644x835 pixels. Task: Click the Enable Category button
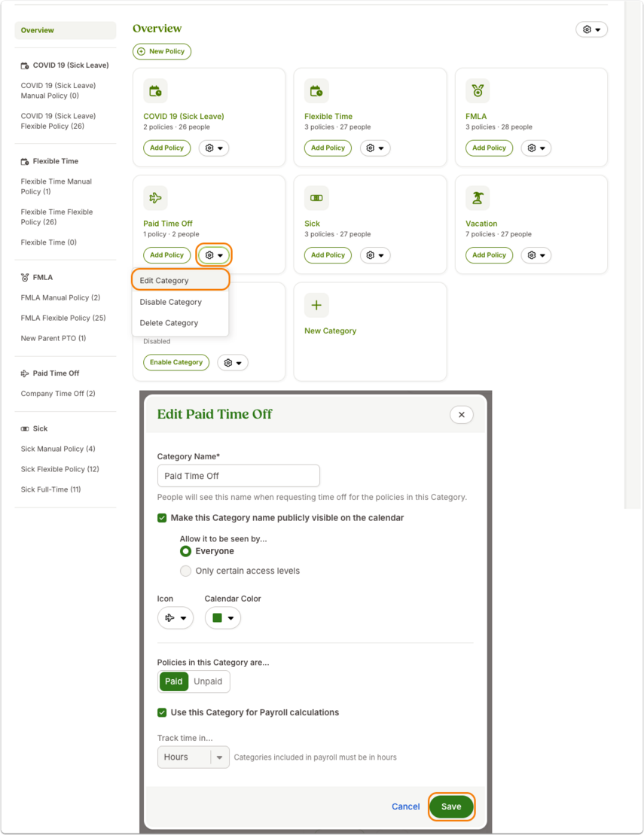[x=176, y=362]
